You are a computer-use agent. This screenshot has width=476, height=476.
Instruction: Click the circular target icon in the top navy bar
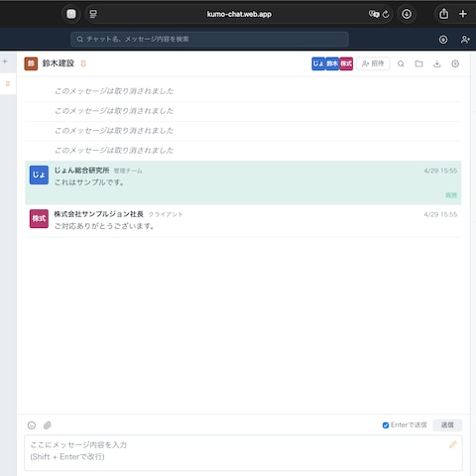[x=443, y=40]
